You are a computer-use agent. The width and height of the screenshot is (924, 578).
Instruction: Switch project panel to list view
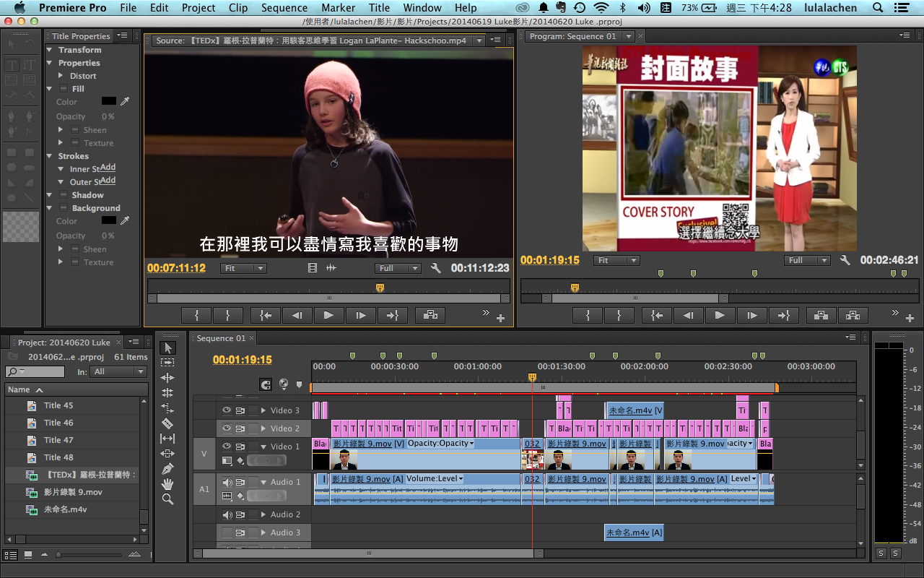[x=12, y=555]
